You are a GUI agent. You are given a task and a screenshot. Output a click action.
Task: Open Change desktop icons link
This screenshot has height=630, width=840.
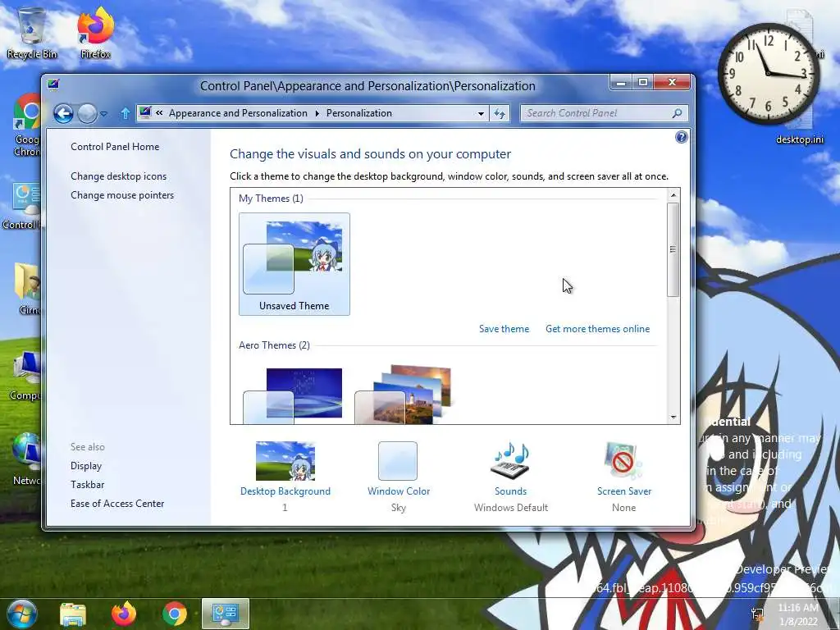[118, 176]
